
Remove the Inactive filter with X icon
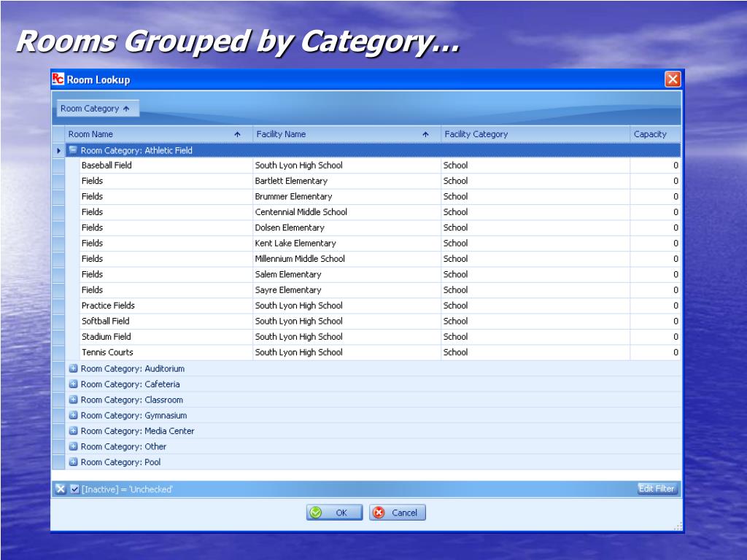click(60, 489)
